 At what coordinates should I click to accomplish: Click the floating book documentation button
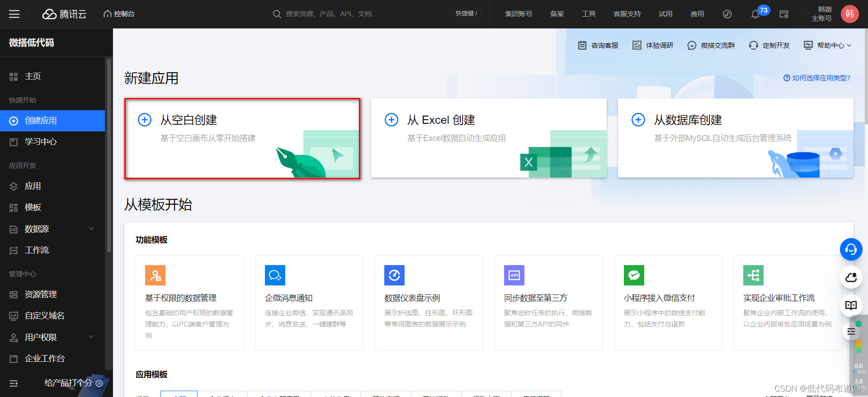tap(851, 305)
